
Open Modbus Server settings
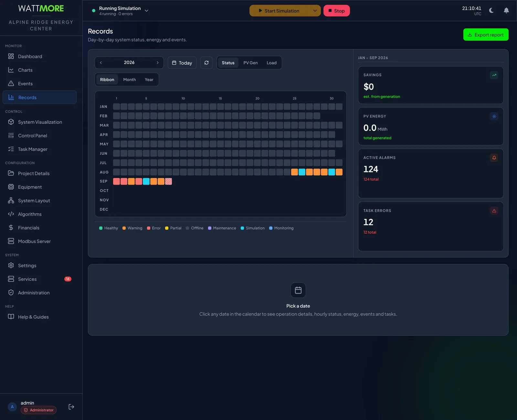39,241
